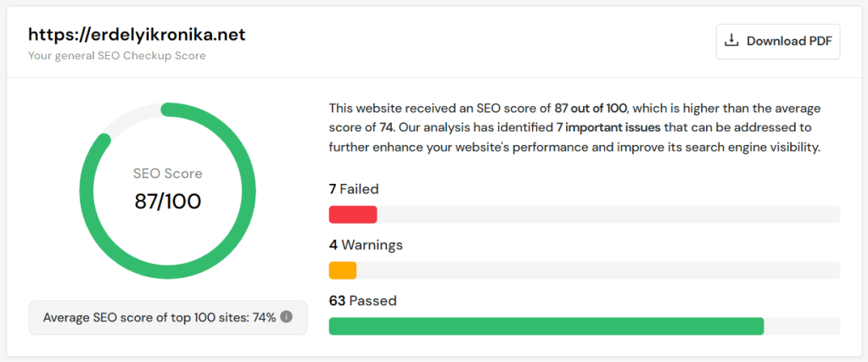
Task: Click the green Passed progress bar
Action: pos(546,326)
